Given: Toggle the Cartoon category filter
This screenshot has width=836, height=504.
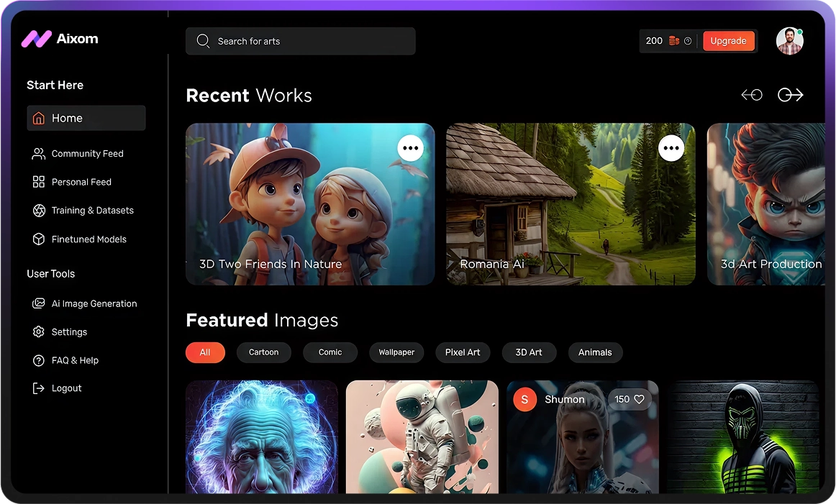Looking at the screenshot, I should click(263, 352).
